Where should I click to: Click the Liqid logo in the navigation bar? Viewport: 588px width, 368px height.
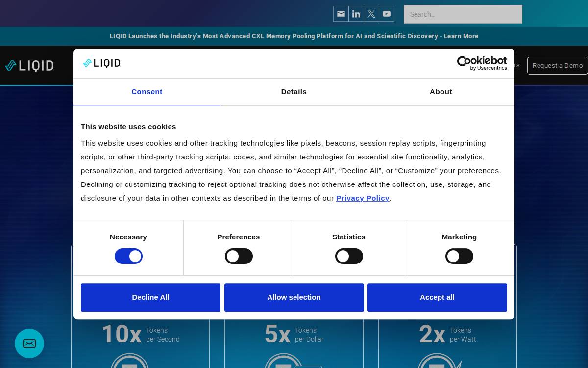point(29,66)
